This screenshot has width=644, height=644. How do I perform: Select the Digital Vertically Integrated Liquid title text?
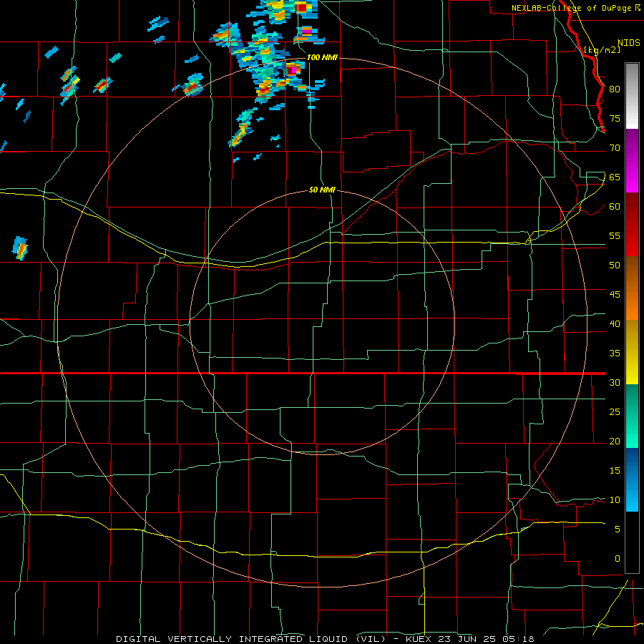[x=255, y=639]
